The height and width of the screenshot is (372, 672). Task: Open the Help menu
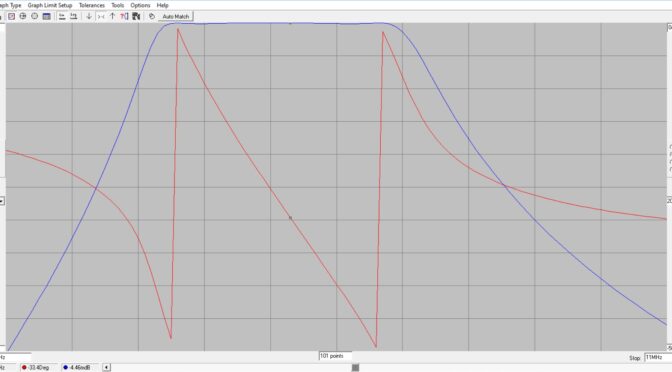tap(162, 5)
